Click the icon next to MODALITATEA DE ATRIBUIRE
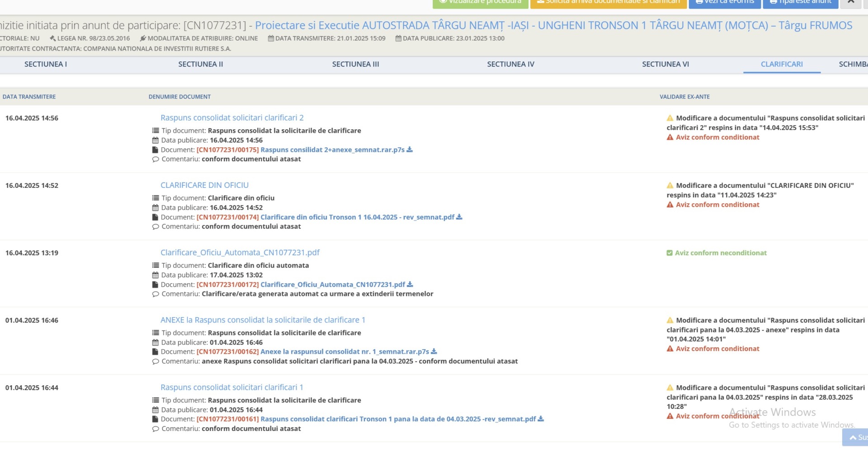The image size is (868, 449). [x=143, y=38]
